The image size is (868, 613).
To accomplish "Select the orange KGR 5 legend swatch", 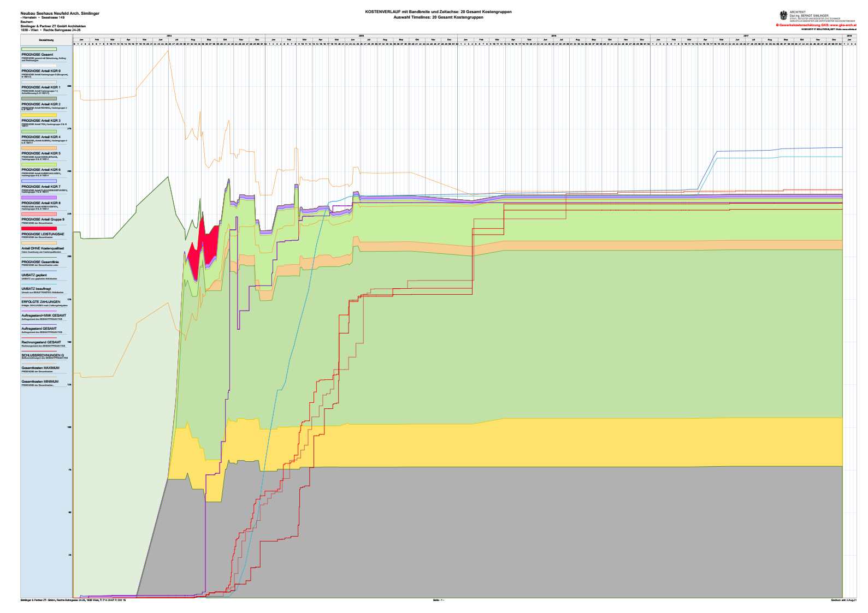I will (x=39, y=148).
